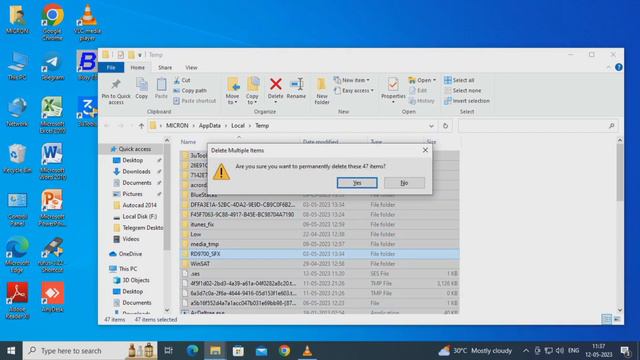Click Local in the address breadcrumb

pyautogui.click(x=238, y=126)
